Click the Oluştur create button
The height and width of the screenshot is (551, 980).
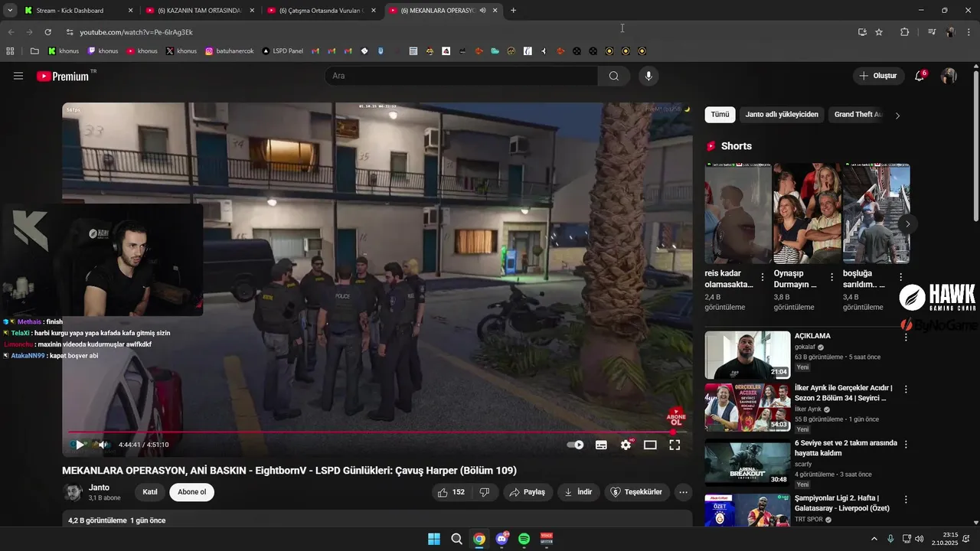pyautogui.click(x=878, y=76)
